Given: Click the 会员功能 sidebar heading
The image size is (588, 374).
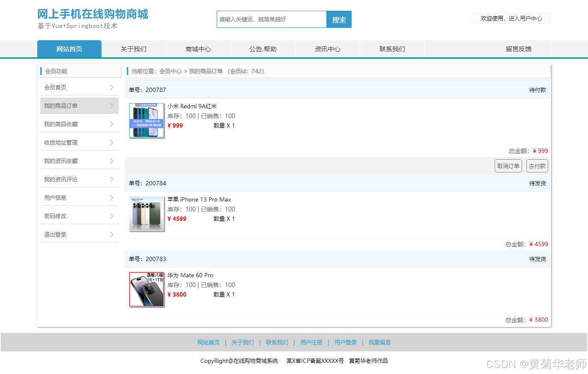Looking at the screenshot, I should [x=56, y=71].
